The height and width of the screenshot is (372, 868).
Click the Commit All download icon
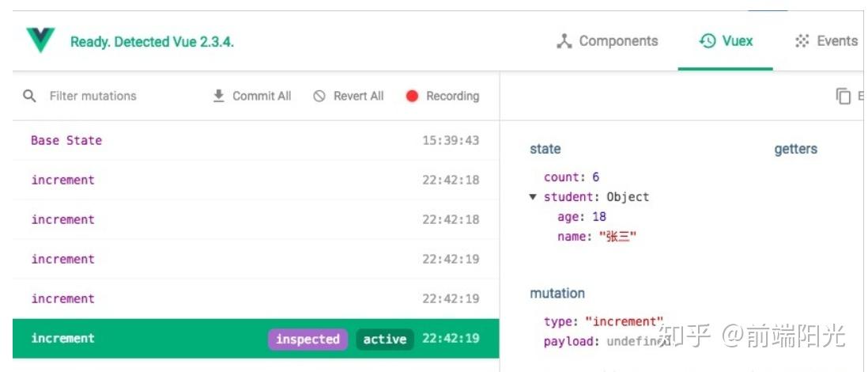point(219,96)
